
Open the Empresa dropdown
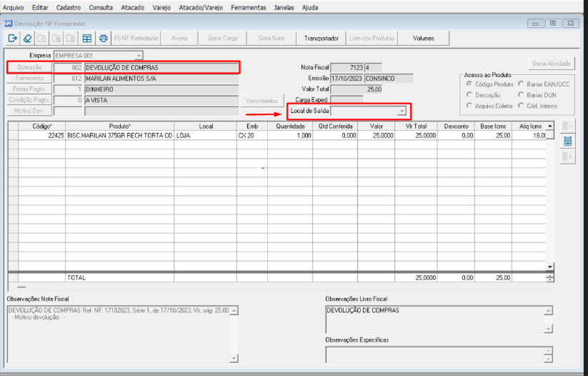[139, 56]
